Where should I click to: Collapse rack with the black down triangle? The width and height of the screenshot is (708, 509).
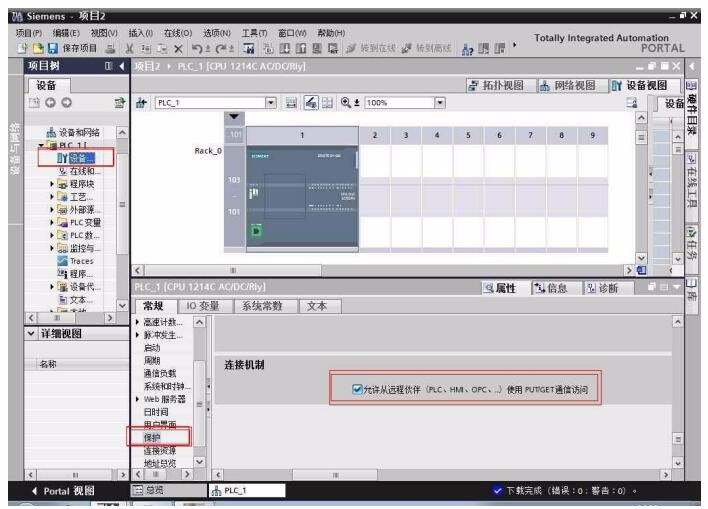(234, 117)
